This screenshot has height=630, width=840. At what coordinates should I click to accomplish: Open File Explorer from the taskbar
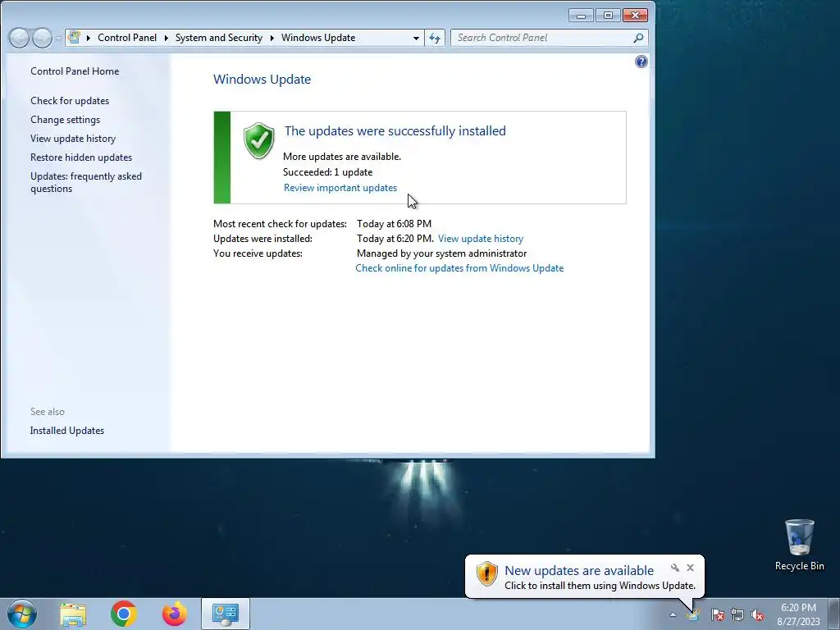click(x=73, y=614)
